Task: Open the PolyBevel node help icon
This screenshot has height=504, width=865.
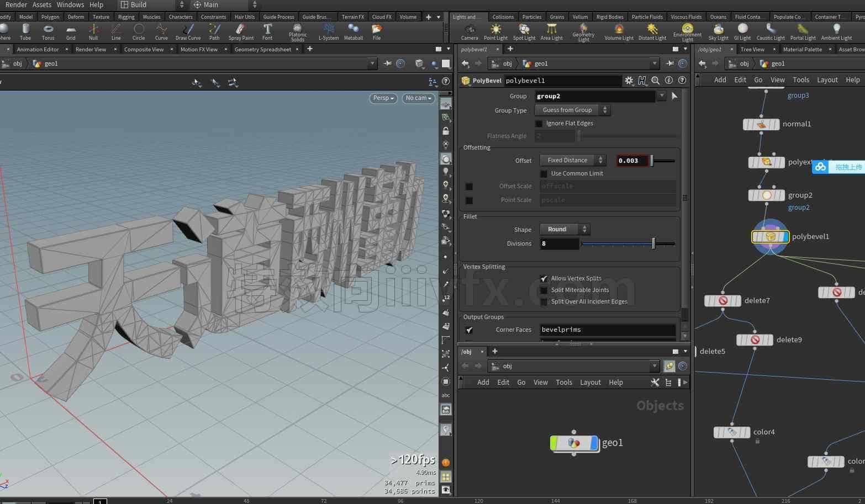Action: tap(682, 81)
